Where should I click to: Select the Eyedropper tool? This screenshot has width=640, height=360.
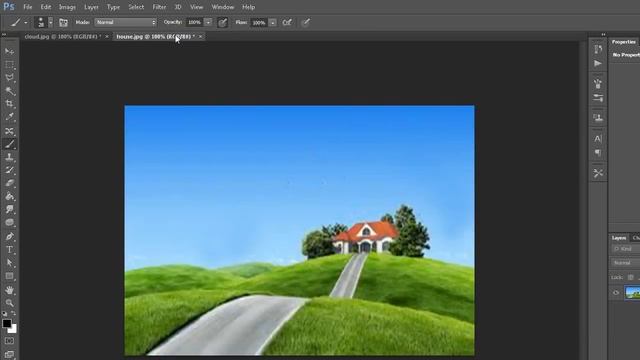(9, 117)
